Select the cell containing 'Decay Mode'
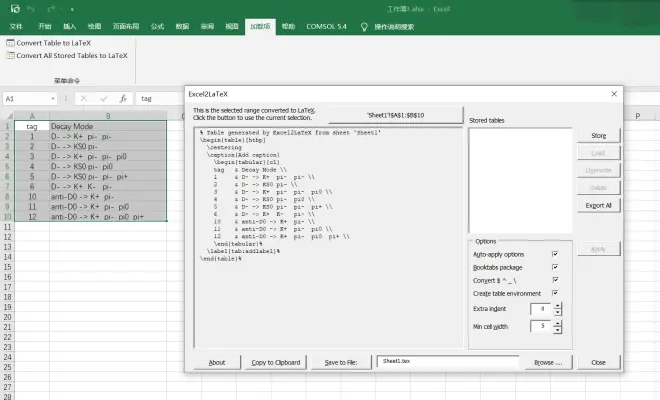Screen dimensions: 660x400 [x=108, y=126]
